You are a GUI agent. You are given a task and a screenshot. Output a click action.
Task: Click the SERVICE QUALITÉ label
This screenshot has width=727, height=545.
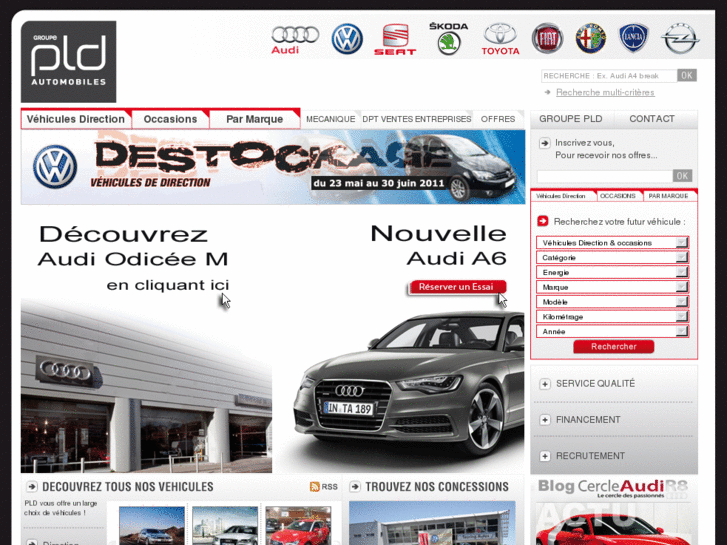click(595, 384)
